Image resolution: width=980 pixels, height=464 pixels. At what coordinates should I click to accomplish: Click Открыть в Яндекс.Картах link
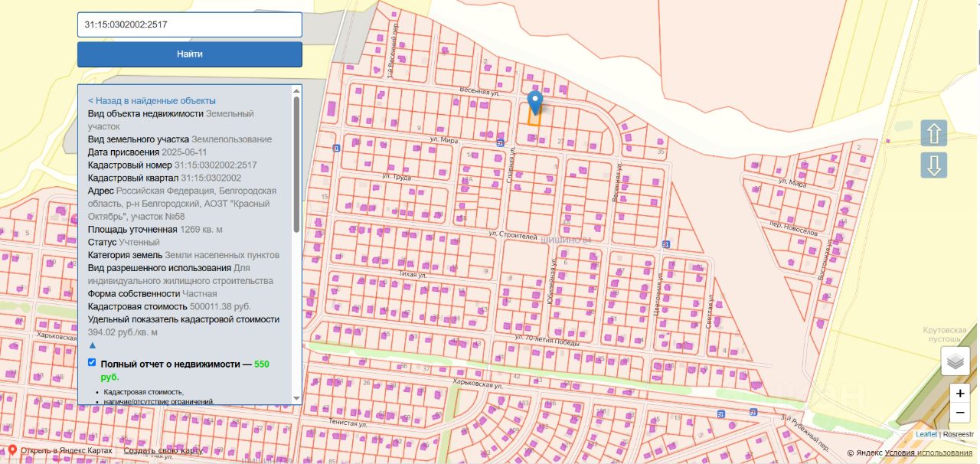point(67,450)
